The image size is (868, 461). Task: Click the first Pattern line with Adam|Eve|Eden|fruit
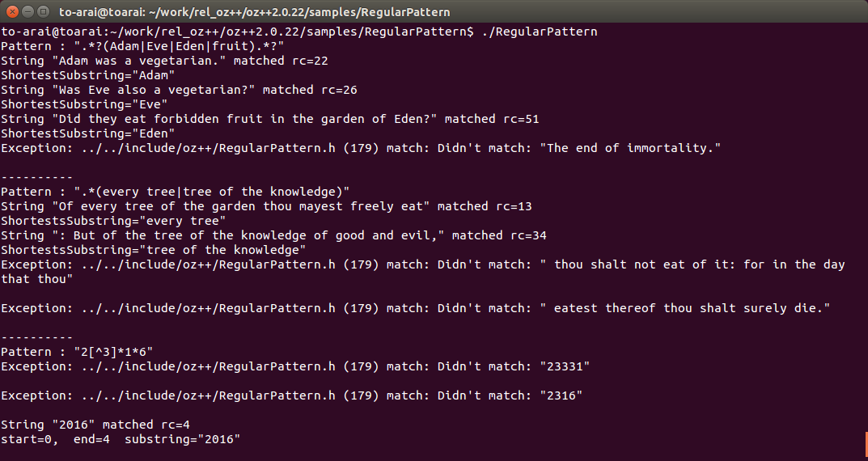[142, 46]
